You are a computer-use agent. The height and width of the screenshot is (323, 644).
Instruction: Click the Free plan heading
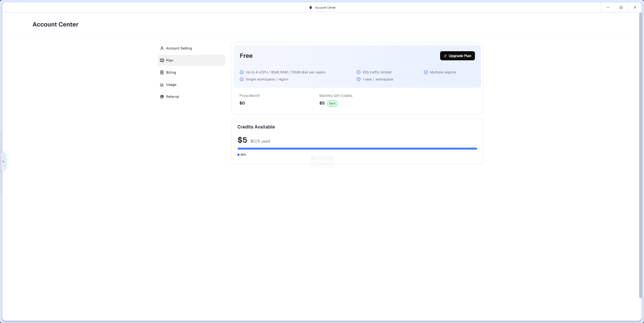[246, 56]
